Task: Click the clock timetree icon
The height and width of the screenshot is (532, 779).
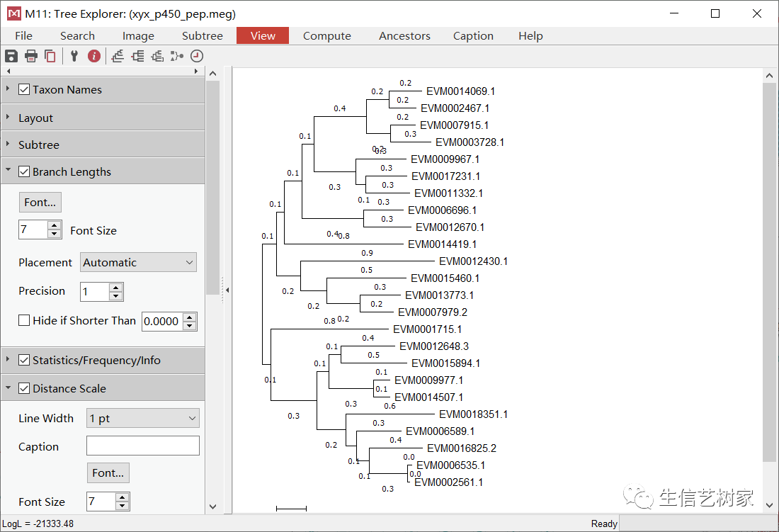Action: (x=197, y=56)
